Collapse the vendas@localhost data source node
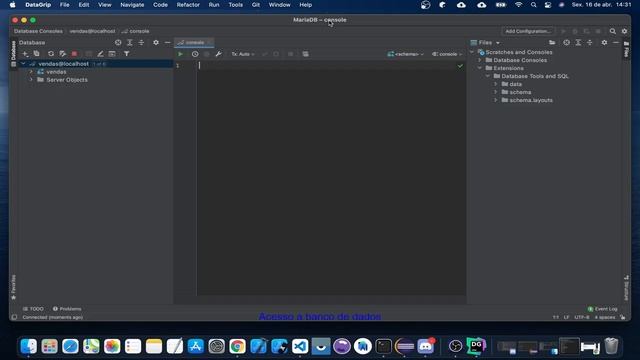This screenshot has height=360, width=640. [x=23, y=64]
